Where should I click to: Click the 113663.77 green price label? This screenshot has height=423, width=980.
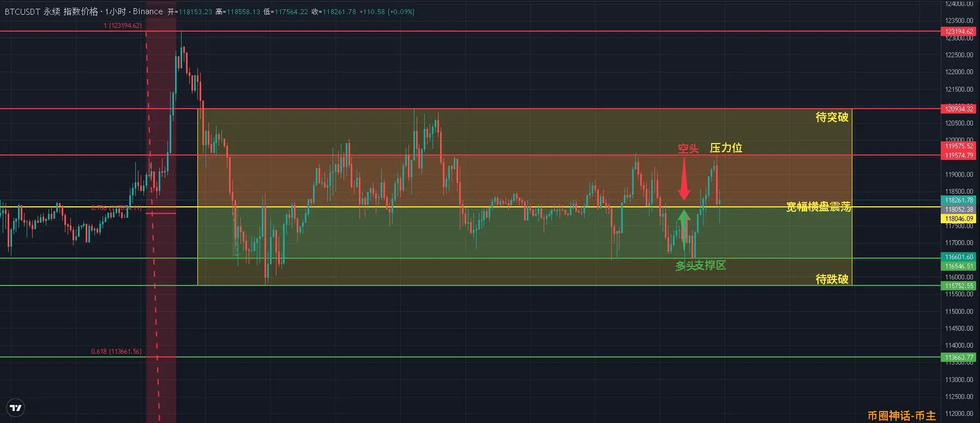pyautogui.click(x=959, y=358)
